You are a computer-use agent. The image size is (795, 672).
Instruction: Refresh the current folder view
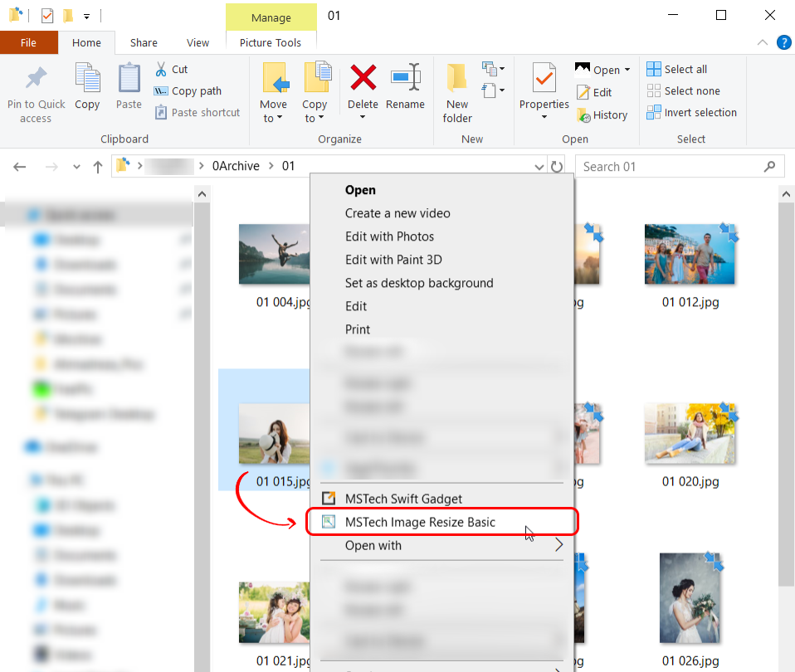tap(557, 167)
